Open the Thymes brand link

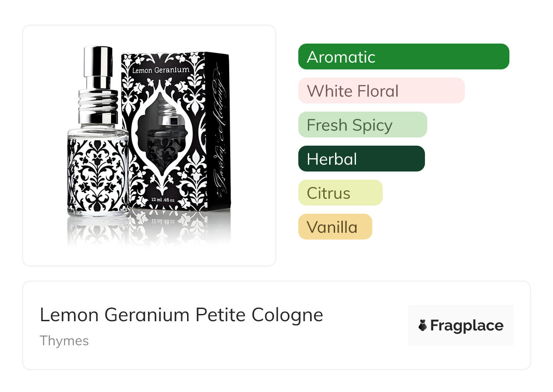[x=64, y=341]
